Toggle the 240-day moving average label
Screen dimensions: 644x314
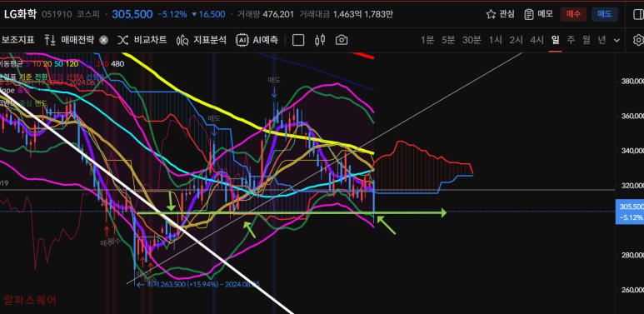pos(102,64)
